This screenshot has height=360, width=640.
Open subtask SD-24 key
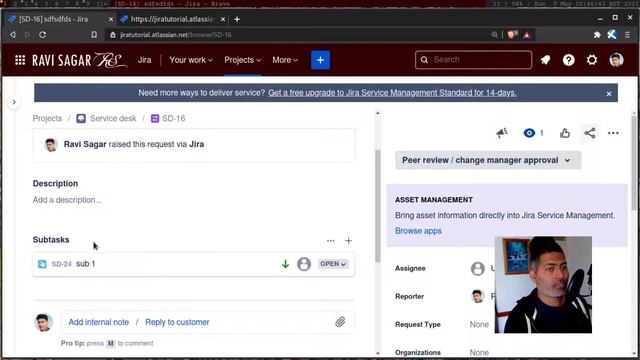[61, 264]
